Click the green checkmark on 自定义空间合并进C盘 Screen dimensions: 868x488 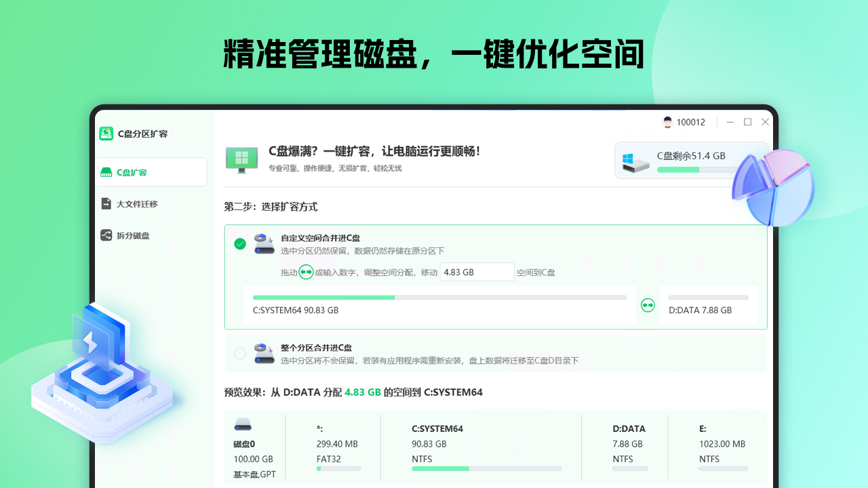coord(240,244)
